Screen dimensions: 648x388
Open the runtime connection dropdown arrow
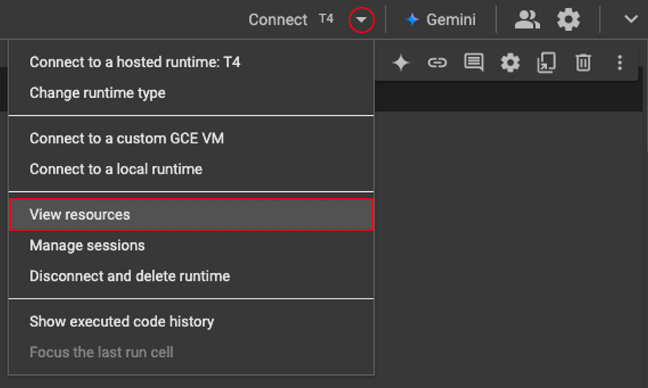(x=362, y=19)
